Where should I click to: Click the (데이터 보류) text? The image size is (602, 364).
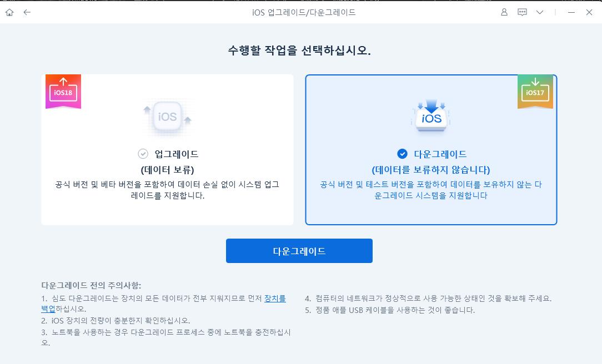(167, 170)
